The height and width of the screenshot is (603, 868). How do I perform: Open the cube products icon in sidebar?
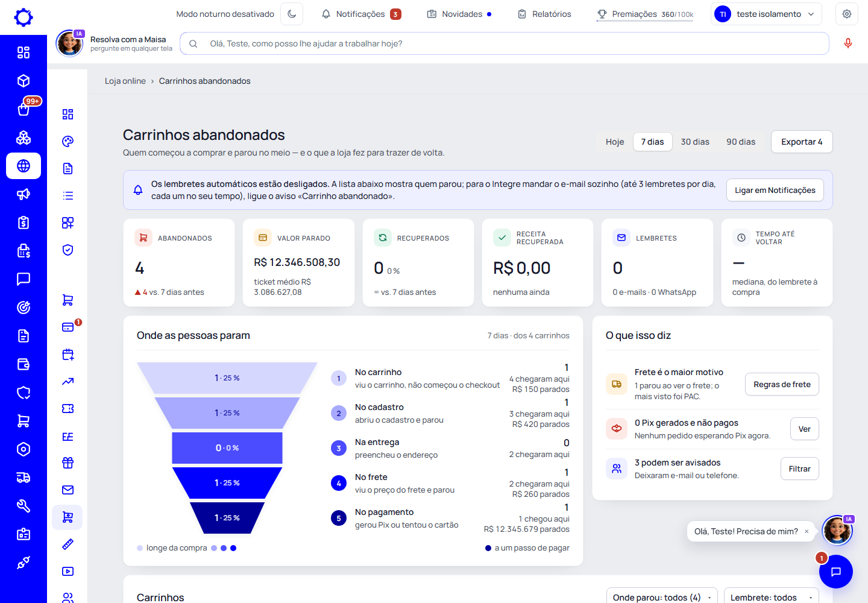pos(24,81)
